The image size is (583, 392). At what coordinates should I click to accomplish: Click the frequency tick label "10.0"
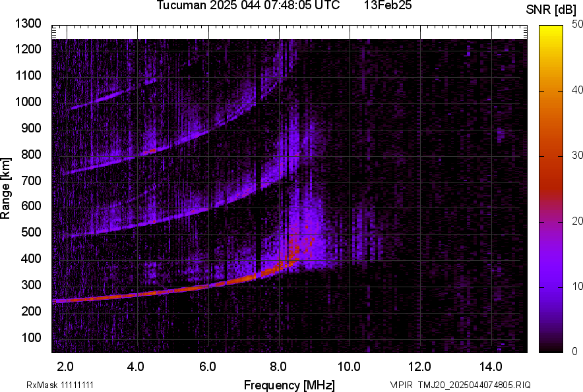349,366
